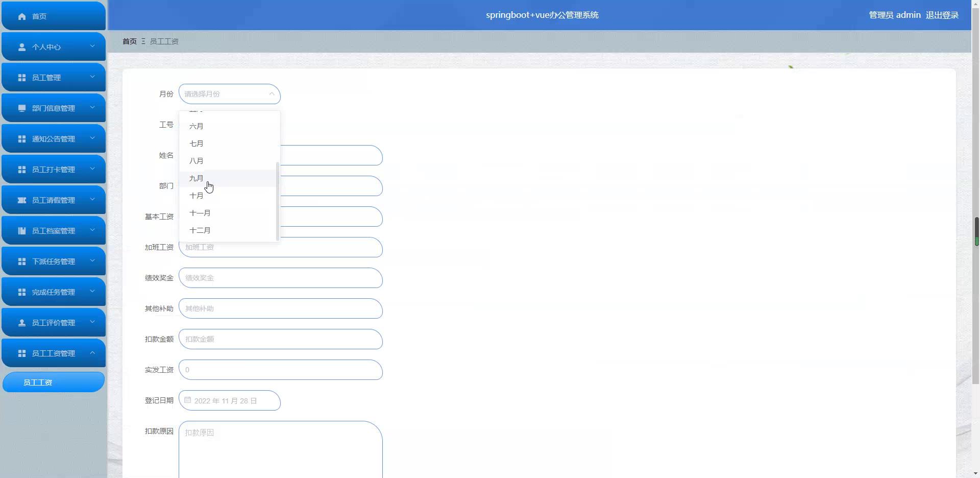The image size is (980, 478).
Task: Select 九月 from the month list
Action: [227, 178]
